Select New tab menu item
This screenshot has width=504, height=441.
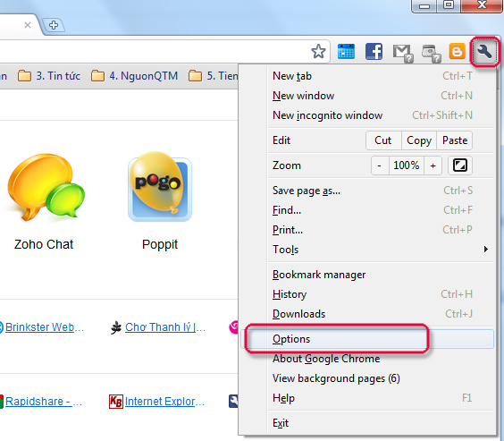(367, 76)
